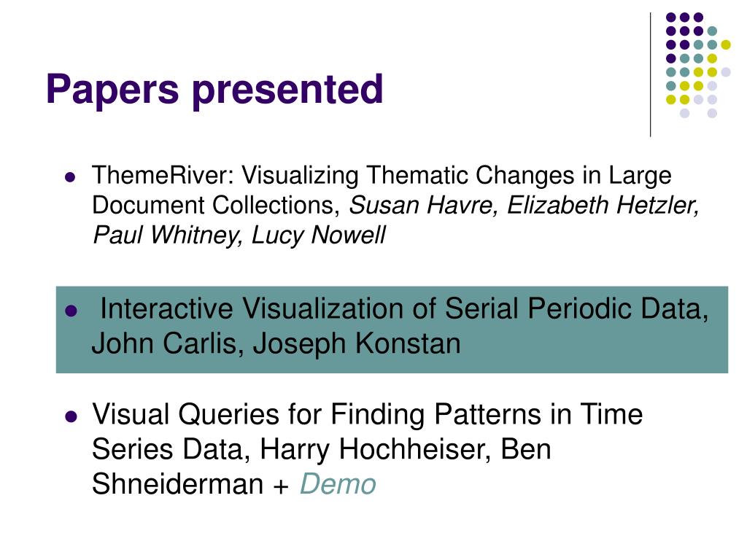The width and height of the screenshot is (747, 560).
Task: Click the decorative colored dot grid
Action: tap(698, 65)
